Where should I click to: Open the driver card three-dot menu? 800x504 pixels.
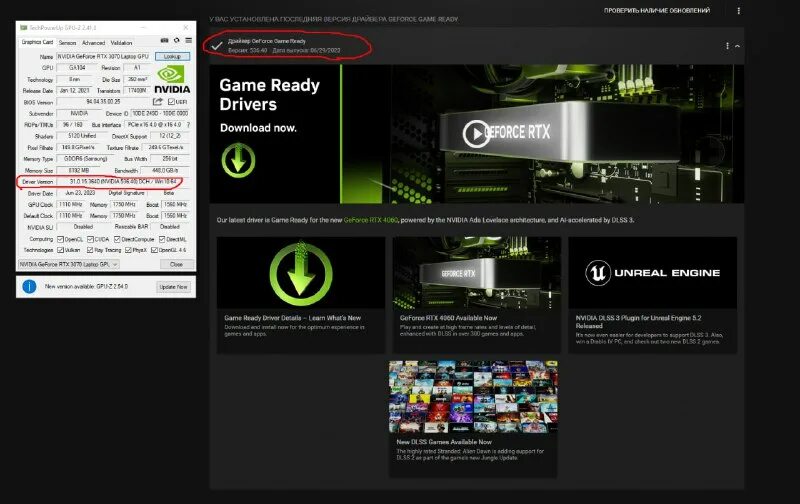(x=727, y=46)
